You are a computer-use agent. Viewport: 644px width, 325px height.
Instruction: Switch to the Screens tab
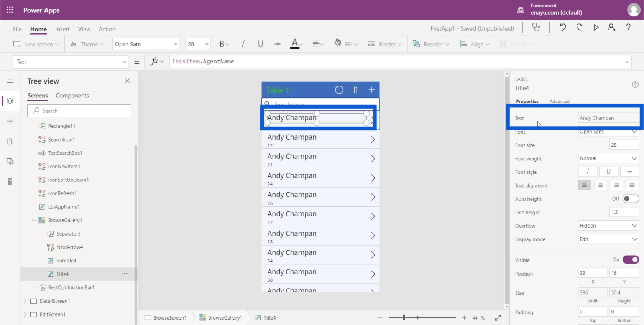pos(38,96)
